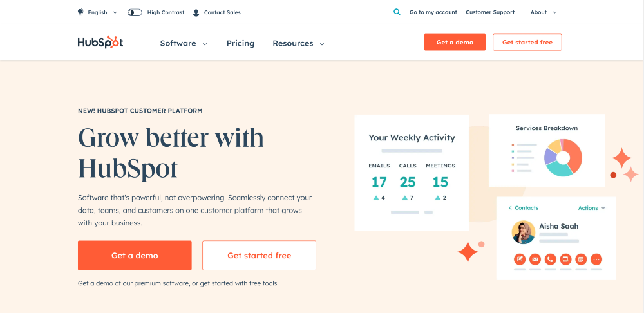Click the Services Breakdown pie chart

click(x=563, y=158)
